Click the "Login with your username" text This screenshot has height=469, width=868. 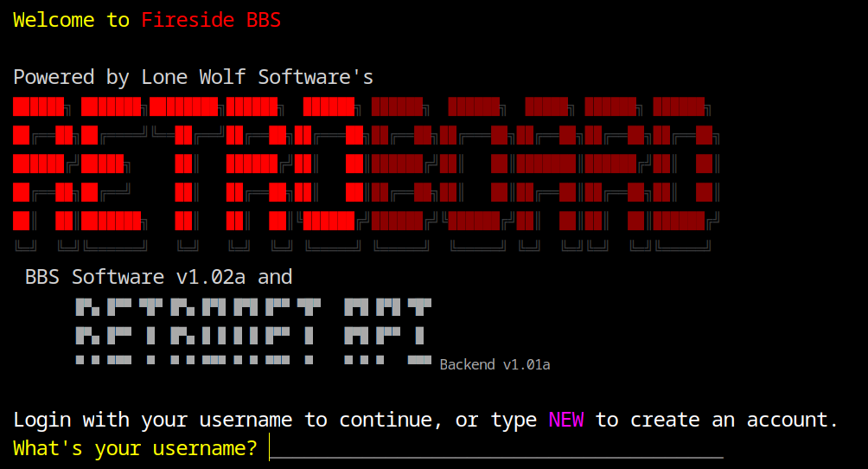point(152,420)
